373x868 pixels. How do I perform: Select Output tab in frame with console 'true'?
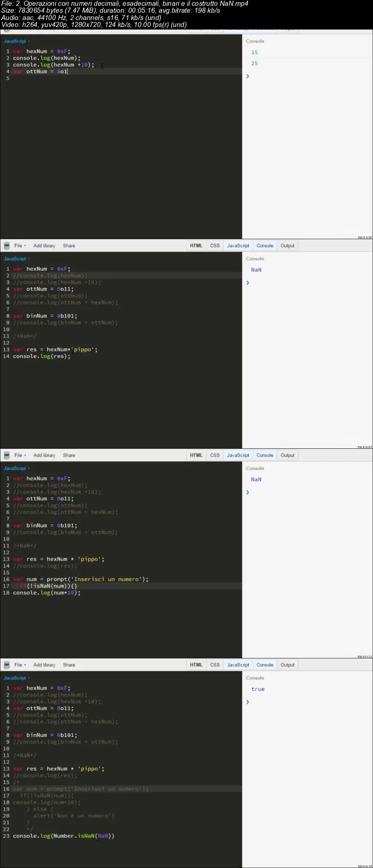[x=287, y=665]
